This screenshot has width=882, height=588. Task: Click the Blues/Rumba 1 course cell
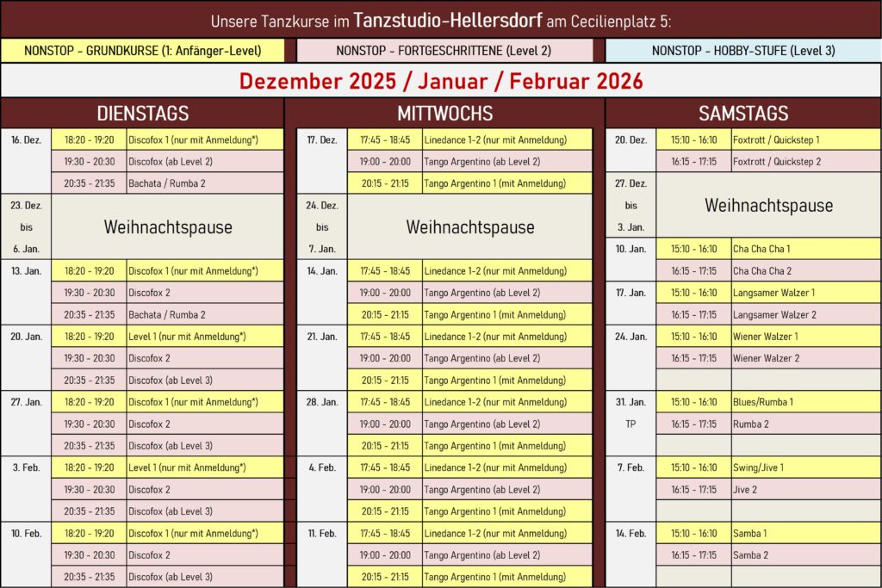[763, 402]
